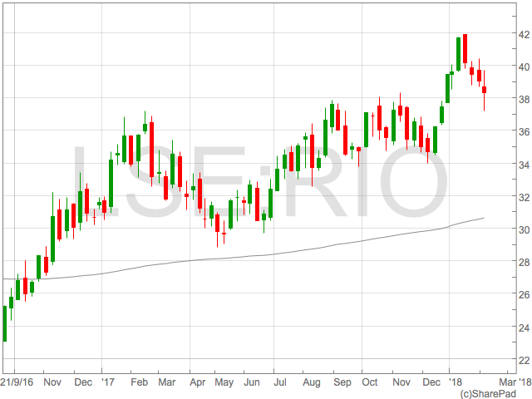
Task: Select the '17 year marker on the time axis
Action: pos(107,382)
